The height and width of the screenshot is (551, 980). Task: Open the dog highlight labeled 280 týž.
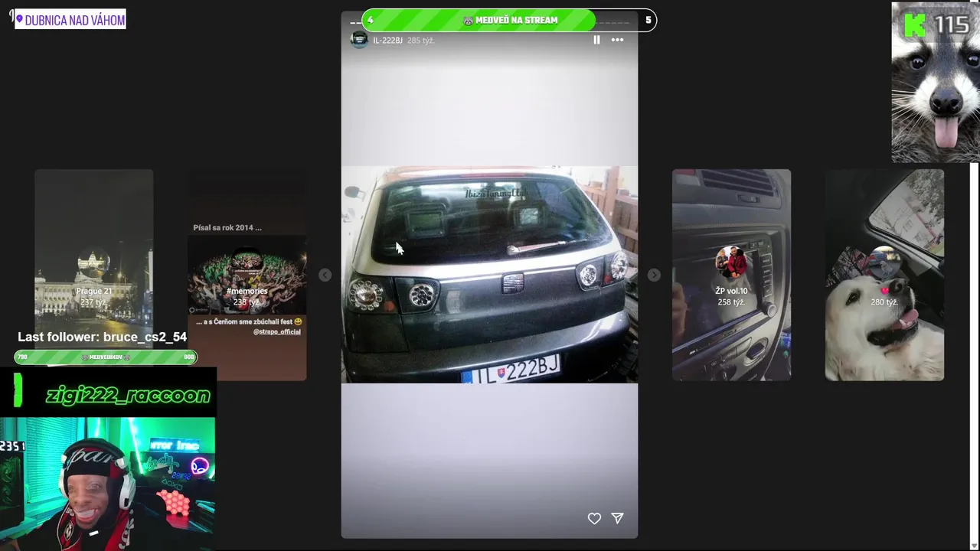coord(884,275)
